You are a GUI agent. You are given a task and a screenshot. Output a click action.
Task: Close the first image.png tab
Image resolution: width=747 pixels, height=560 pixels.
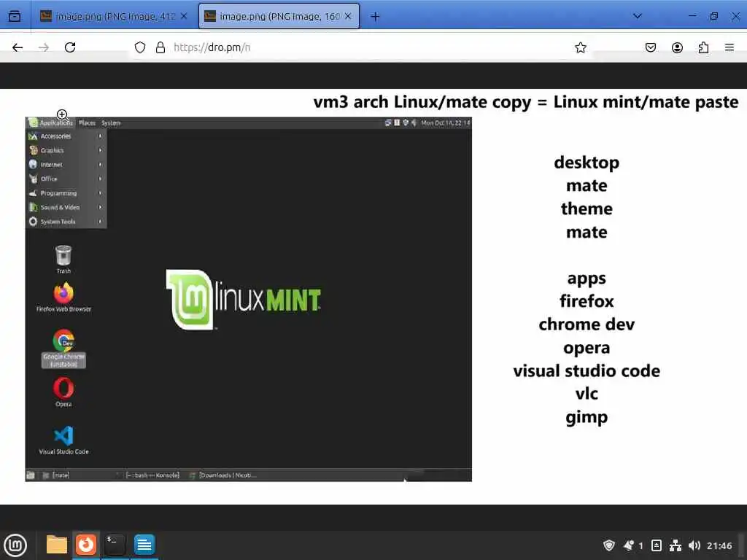[183, 16]
